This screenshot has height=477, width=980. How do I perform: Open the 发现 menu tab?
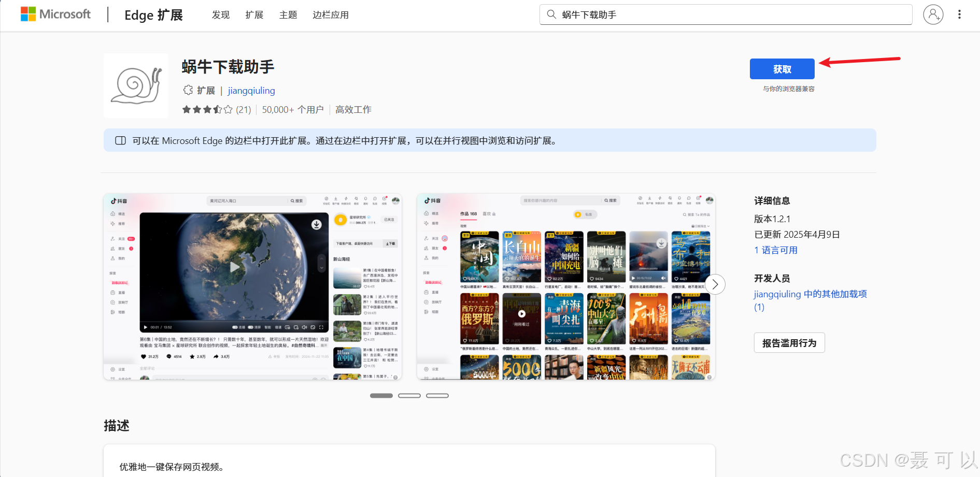(221, 15)
